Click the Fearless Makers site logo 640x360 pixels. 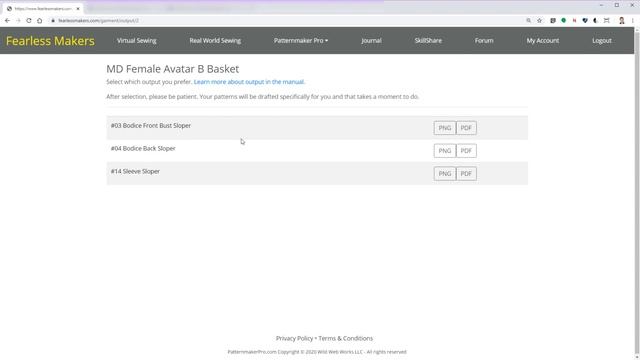(50, 41)
